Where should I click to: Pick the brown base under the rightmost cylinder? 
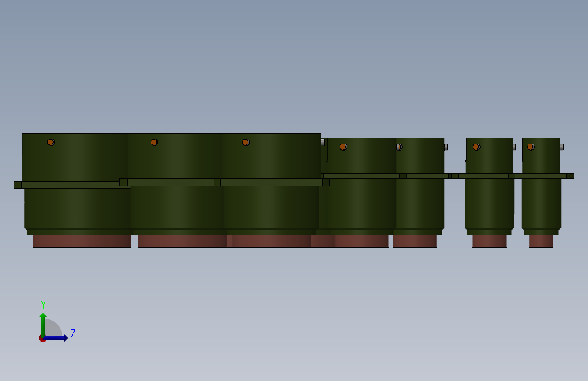(x=541, y=241)
